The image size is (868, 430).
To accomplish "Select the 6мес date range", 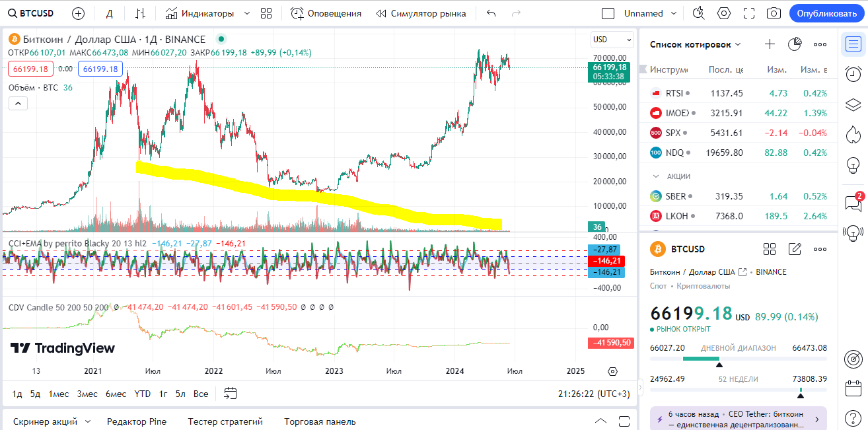I will pyautogui.click(x=116, y=394).
